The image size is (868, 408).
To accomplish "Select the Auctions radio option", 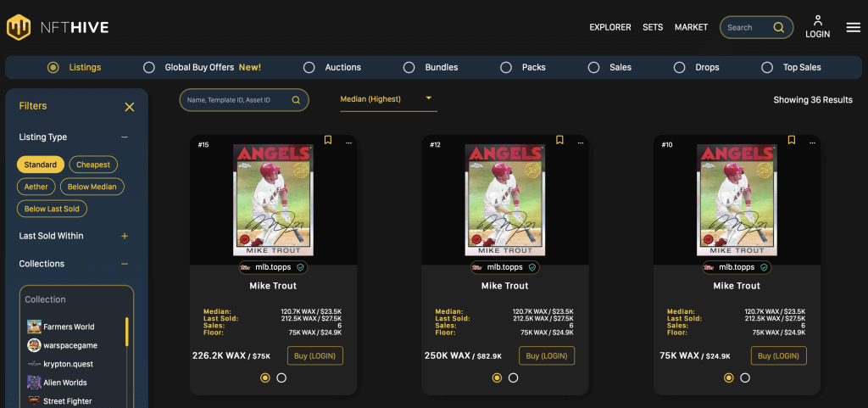I will [x=309, y=68].
